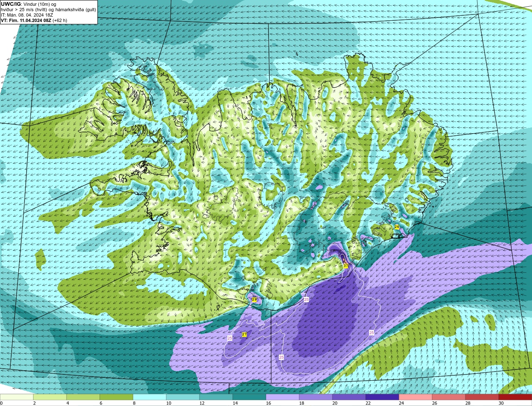Pick the 8–10 m/s pale cyan legend swatch
This screenshot has height=406, width=532.
[x=150, y=397]
